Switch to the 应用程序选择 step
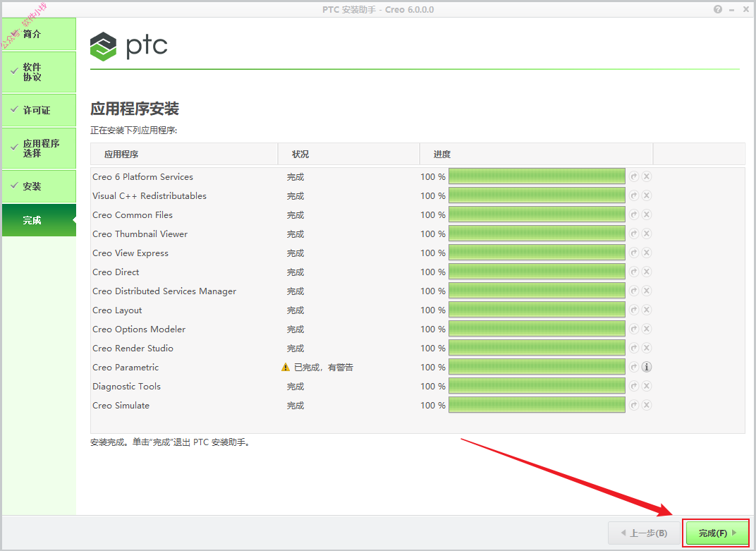Image resolution: width=756 pixels, height=551 pixels. coord(39,148)
